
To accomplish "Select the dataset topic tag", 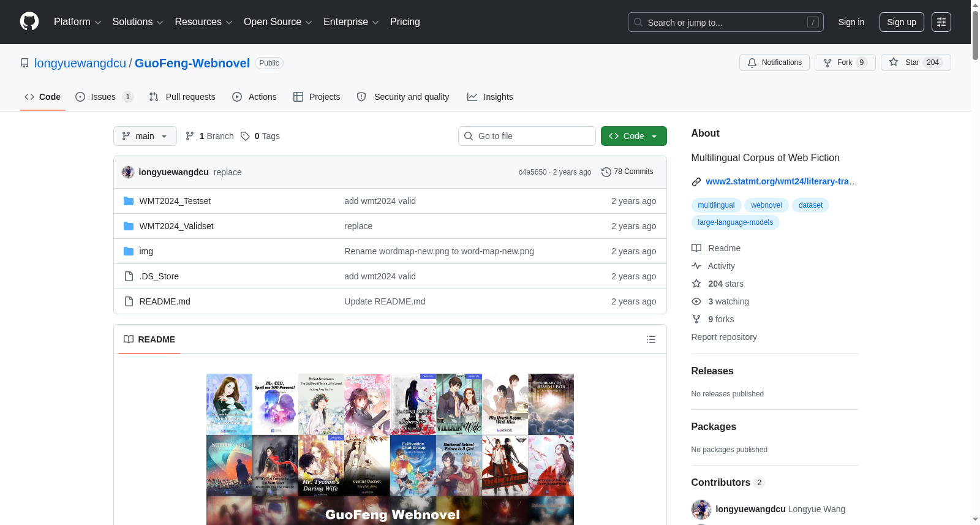I will coord(810,205).
